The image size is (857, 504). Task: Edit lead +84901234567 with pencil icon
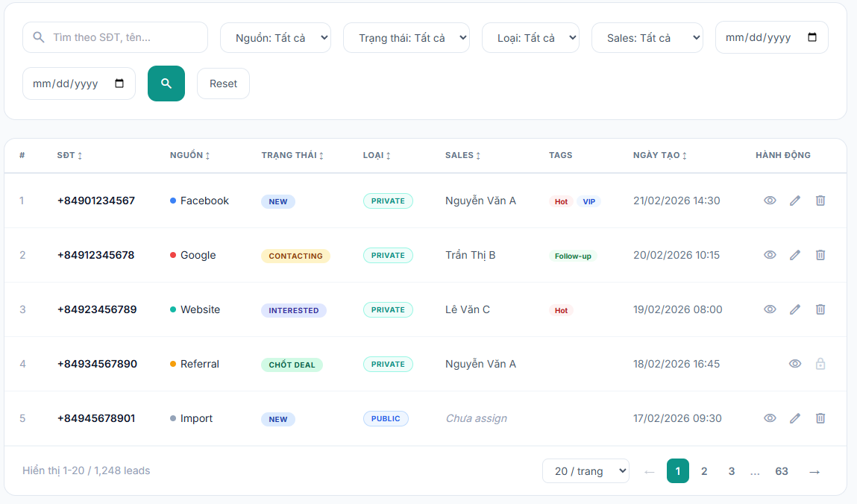pyautogui.click(x=795, y=201)
